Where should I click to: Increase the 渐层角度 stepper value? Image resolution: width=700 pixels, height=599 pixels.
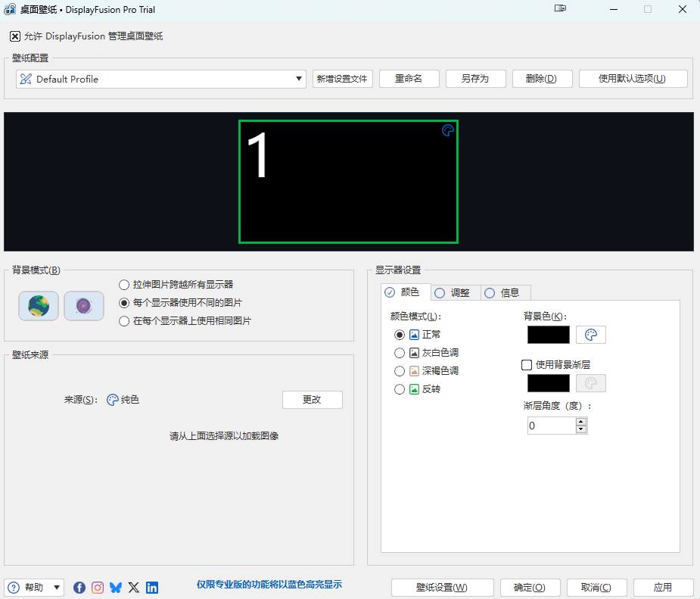[581, 422]
